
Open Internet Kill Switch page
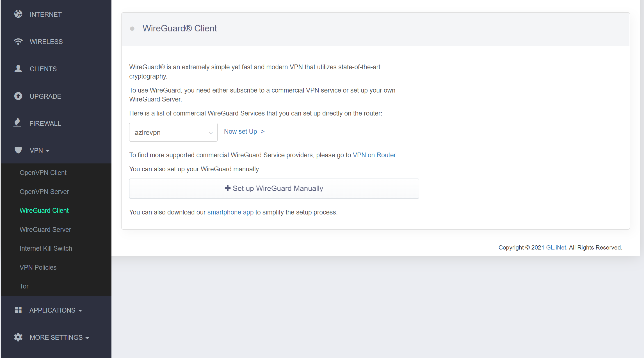(x=46, y=248)
